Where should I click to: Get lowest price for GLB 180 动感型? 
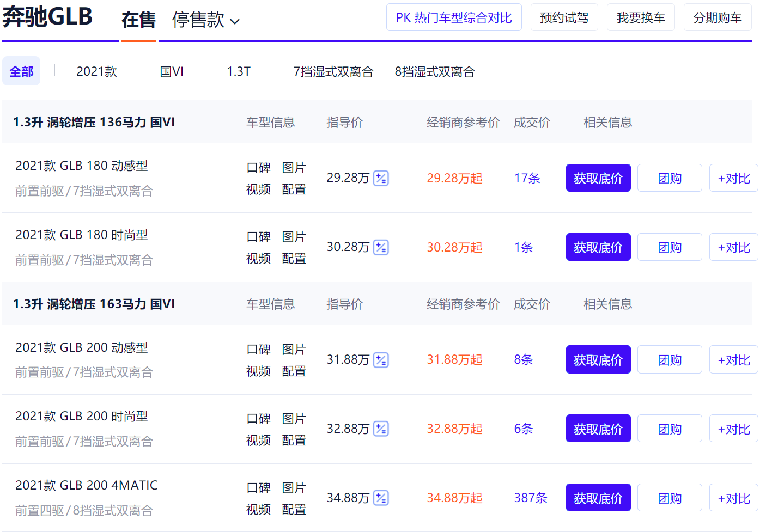[x=598, y=178]
